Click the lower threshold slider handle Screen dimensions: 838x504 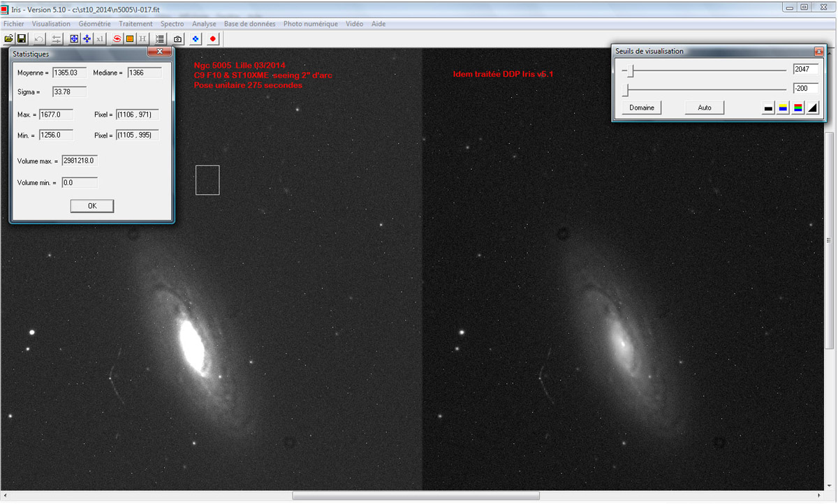click(626, 89)
